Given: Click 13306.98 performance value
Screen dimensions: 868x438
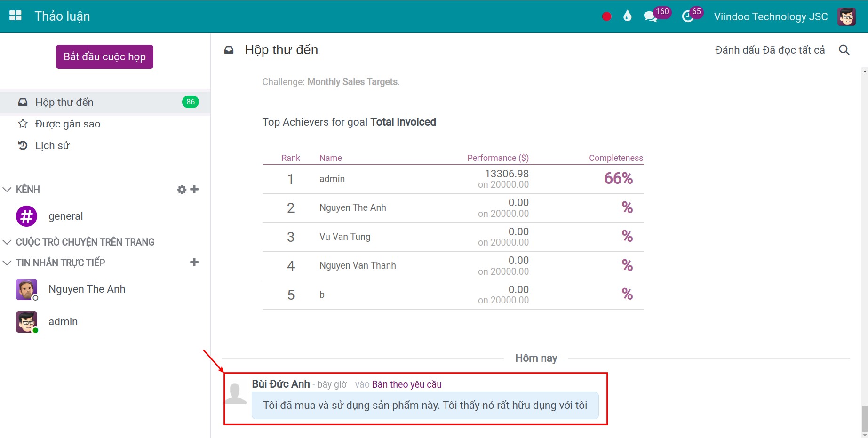Looking at the screenshot, I should pyautogui.click(x=507, y=174).
